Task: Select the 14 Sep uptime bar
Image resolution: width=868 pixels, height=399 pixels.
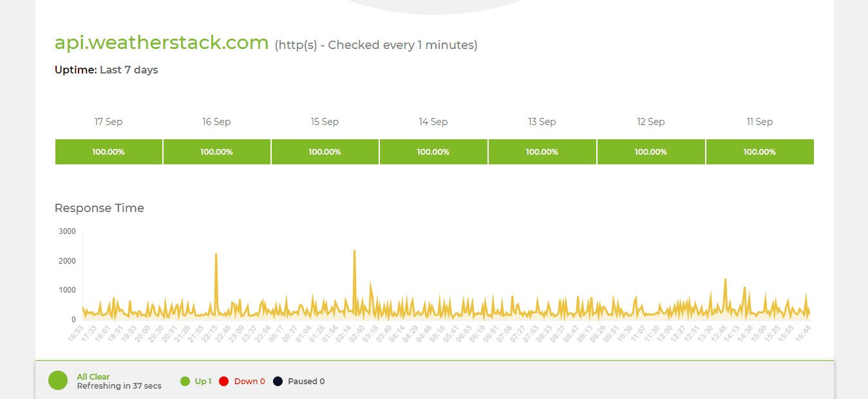Action: pos(433,152)
